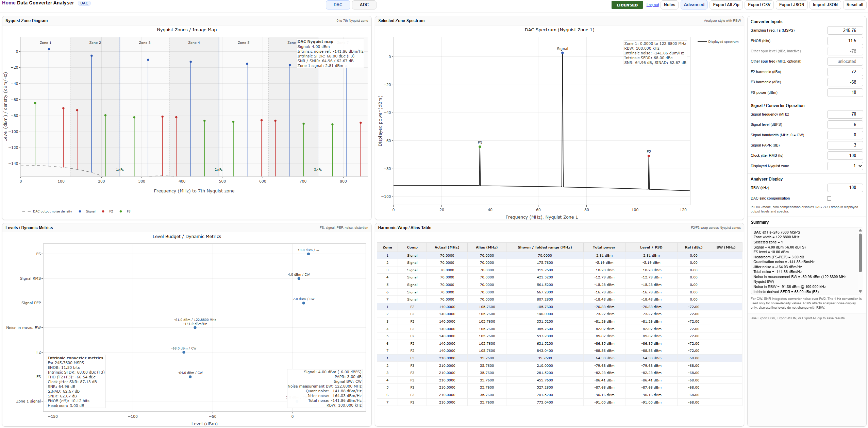Click the "-64.30 dBm" total power cell
The image size is (868, 428).
click(x=604, y=358)
